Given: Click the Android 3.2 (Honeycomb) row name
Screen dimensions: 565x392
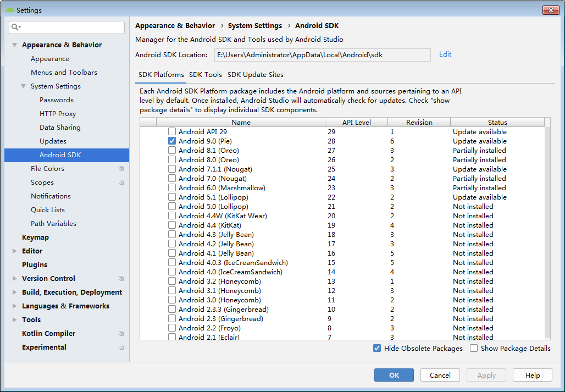Looking at the screenshot, I should tap(219, 281).
